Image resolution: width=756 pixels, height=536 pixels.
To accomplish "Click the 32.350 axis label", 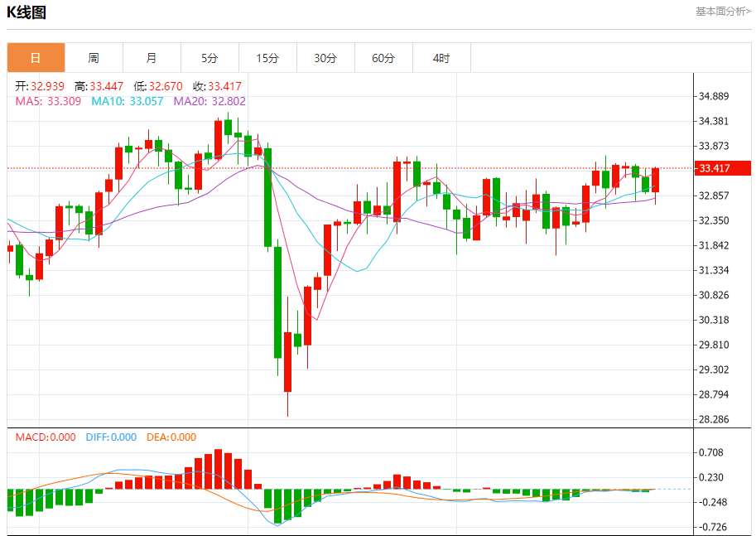I will 714,220.
